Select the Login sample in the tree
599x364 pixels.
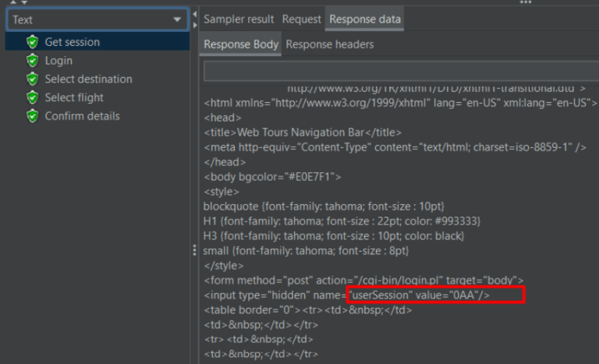tap(58, 61)
